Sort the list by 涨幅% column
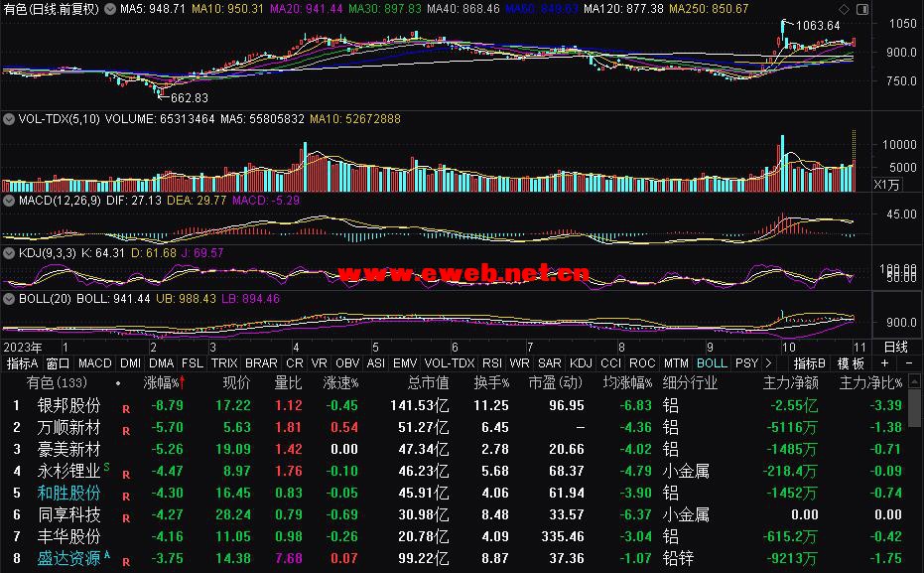 (x=165, y=383)
